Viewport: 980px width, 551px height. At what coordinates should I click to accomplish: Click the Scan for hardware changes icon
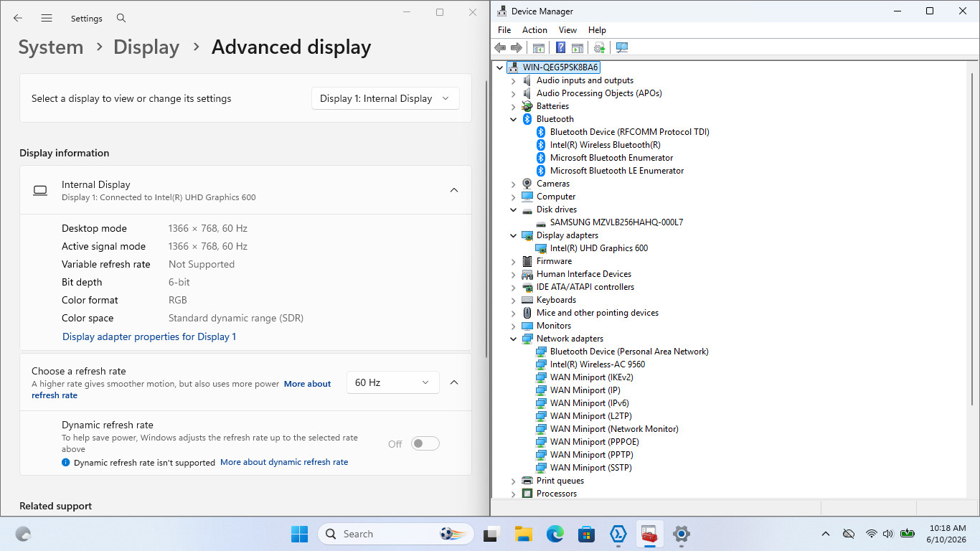[x=622, y=47]
